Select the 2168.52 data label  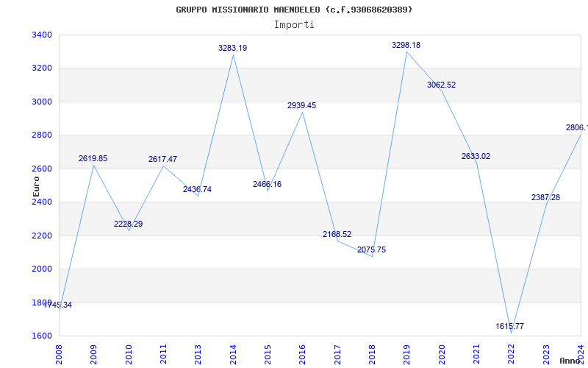click(x=337, y=234)
